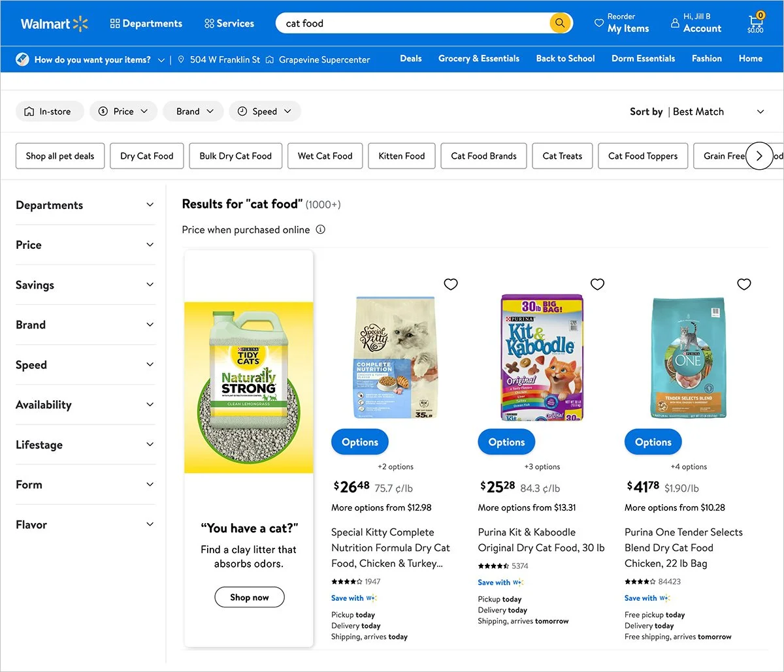
Task: Open Purina Kit & Kaboodle Original product title
Action: pos(542,540)
